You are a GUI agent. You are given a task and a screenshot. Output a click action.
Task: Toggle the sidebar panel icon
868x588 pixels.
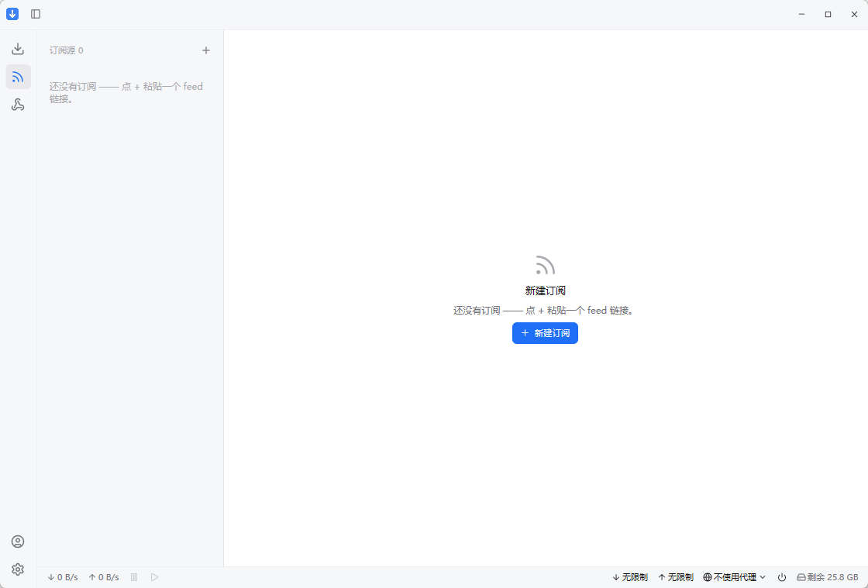tap(36, 15)
